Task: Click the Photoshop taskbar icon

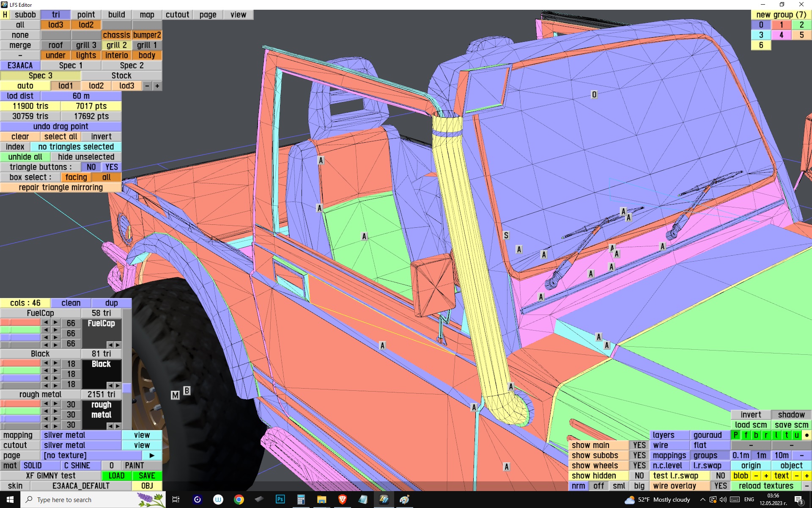Action: 280,500
